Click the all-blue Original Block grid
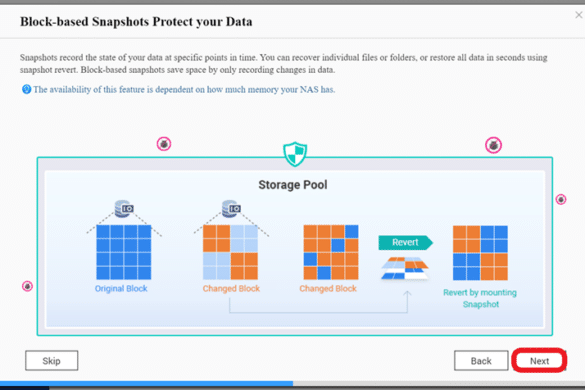The width and height of the screenshot is (585, 390). 123,252
